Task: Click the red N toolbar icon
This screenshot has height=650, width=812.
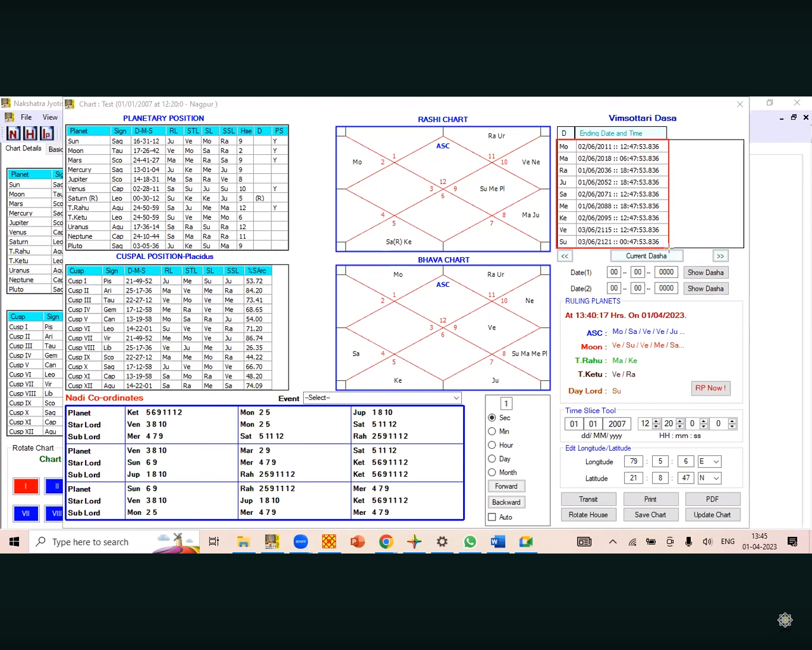Action: [13, 133]
